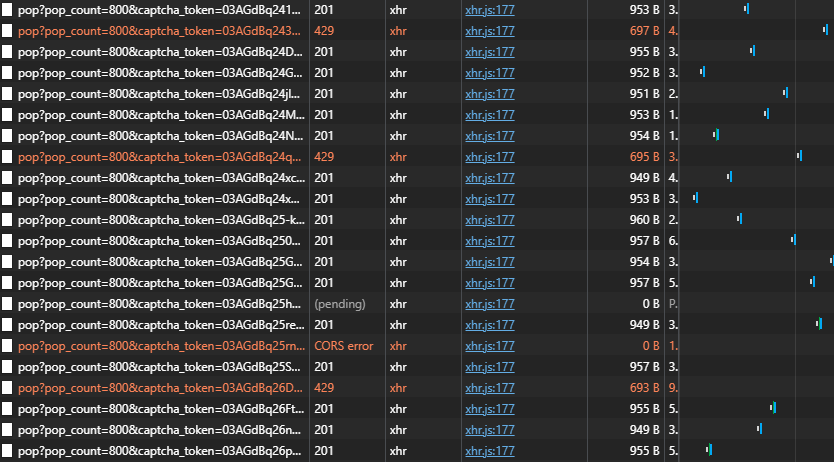Click file icon of request token 03AGdBq24M
The image size is (834, 462).
coord(7,115)
